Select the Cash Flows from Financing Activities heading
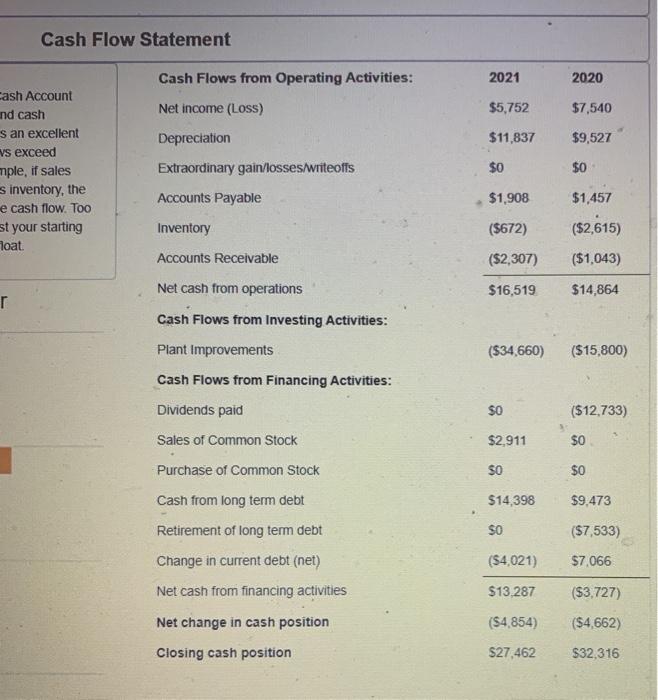The image size is (658, 700). point(274,381)
